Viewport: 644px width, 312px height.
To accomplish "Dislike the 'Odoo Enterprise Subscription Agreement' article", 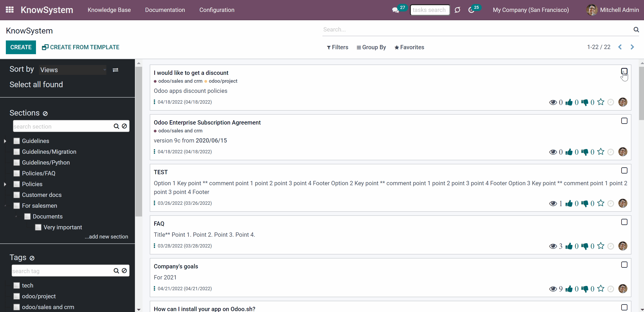I will (x=585, y=152).
